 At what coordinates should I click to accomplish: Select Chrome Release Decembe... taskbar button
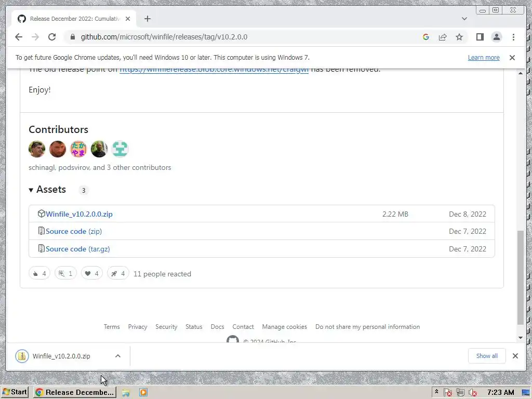click(75, 393)
